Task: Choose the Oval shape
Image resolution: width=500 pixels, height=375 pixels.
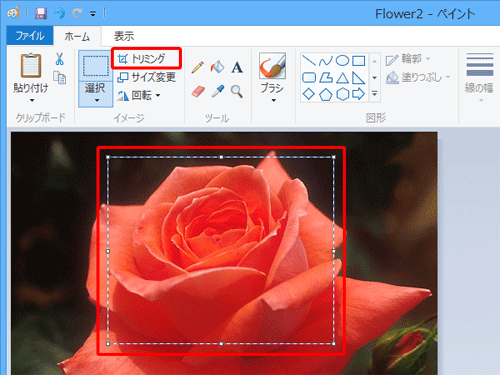Action: click(x=342, y=60)
